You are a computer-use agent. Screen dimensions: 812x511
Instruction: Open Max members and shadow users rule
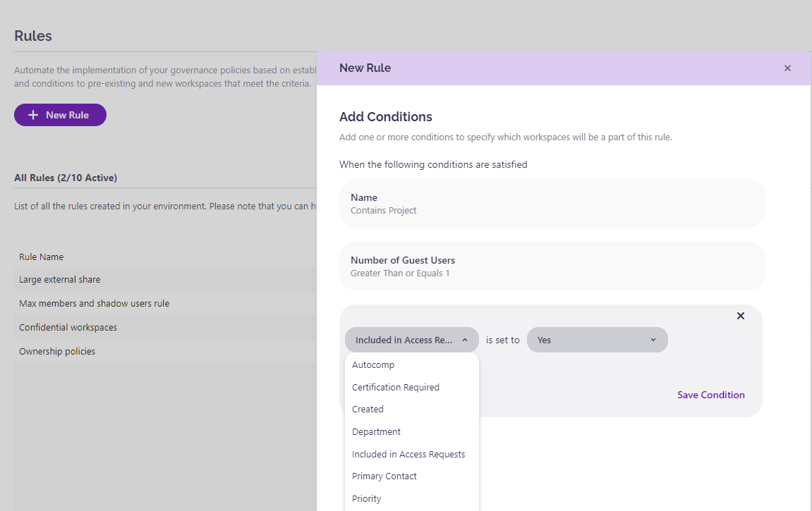click(94, 304)
